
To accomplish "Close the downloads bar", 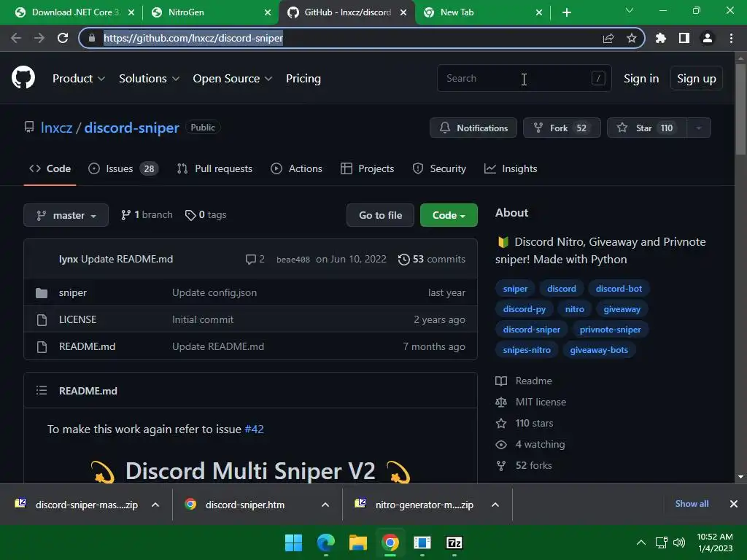I will [x=734, y=504].
